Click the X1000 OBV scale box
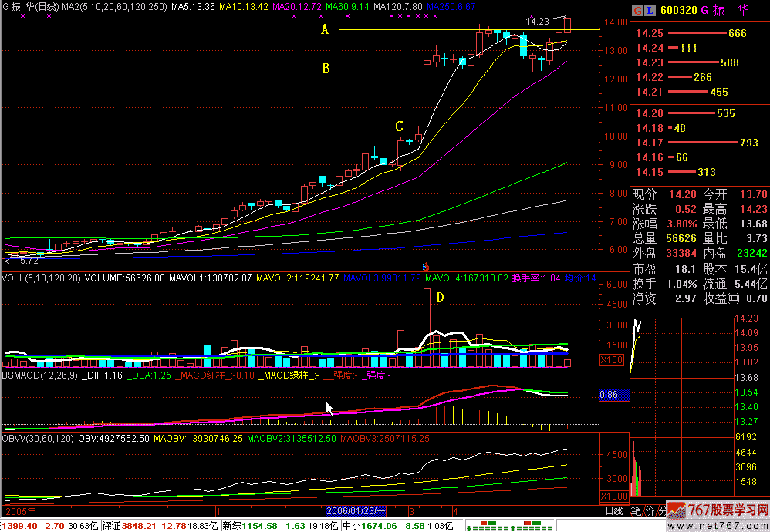Viewport: 770px width, 532px height. click(x=613, y=497)
